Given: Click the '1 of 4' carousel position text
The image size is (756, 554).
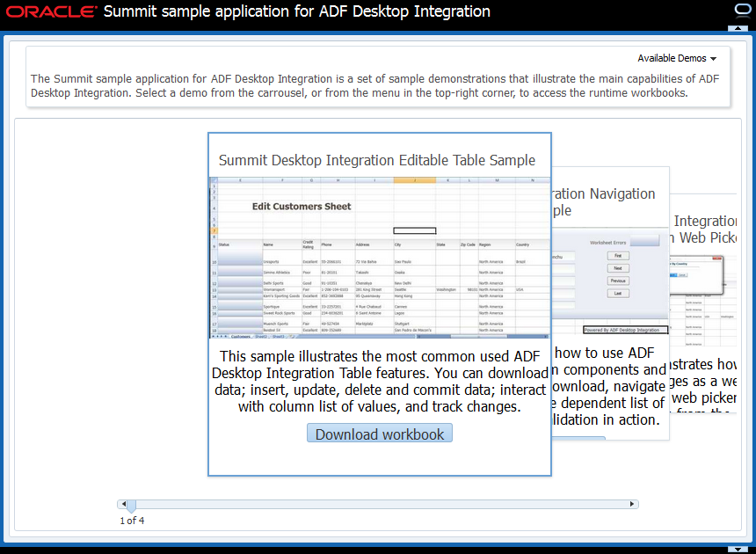Looking at the screenshot, I should point(132,521).
